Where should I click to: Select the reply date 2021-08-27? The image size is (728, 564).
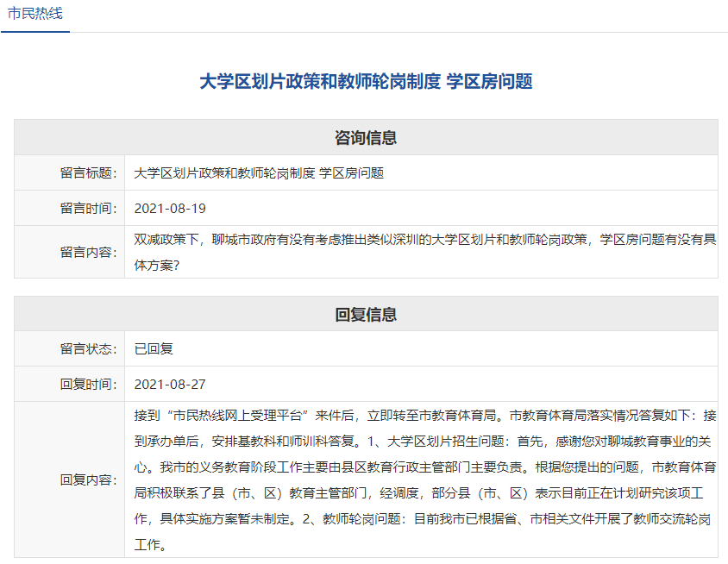coord(170,385)
